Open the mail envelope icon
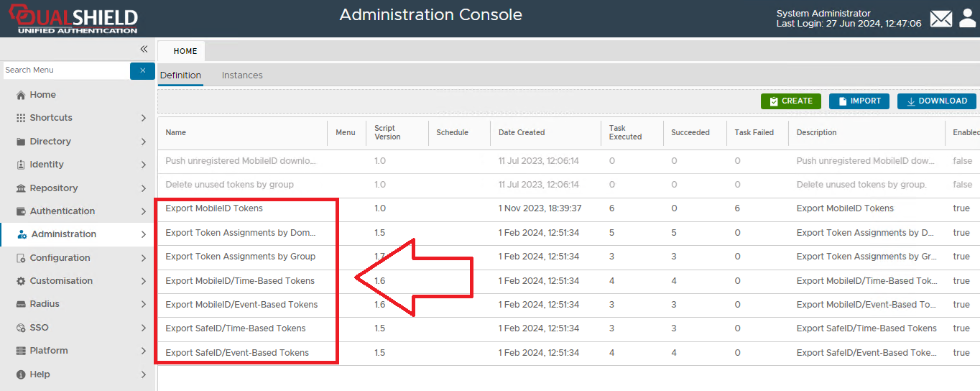 coord(940,19)
